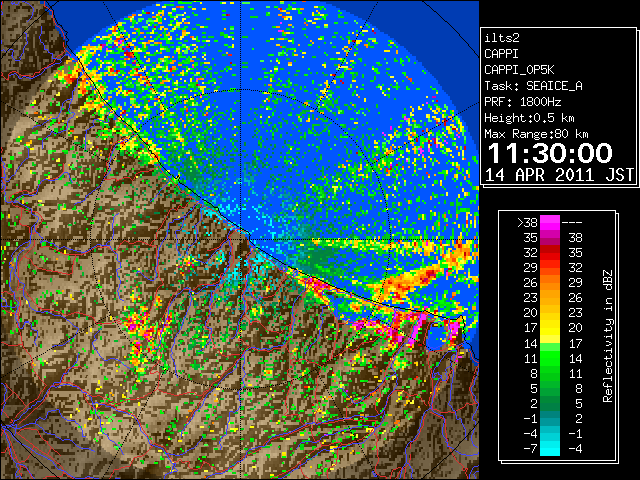Click the magenta >38 legend swatch
Screen dimensions: 640x480
tap(550, 222)
